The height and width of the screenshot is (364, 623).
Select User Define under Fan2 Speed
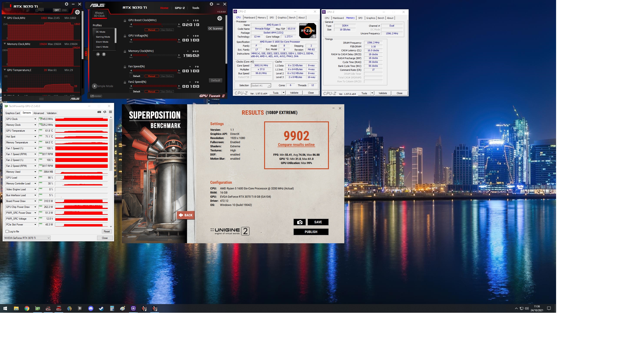(167, 92)
